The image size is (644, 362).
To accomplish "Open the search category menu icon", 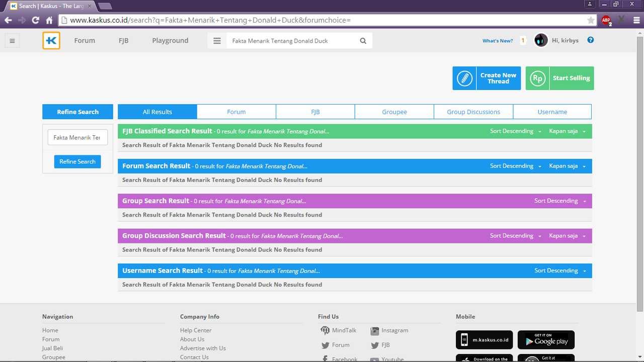I will [x=217, y=41].
